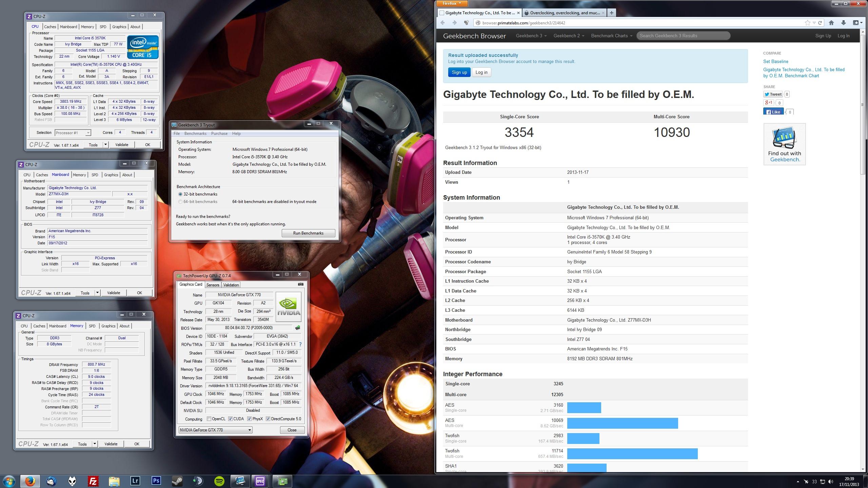Open the Benchmarks menu in Geekbench

(x=195, y=134)
